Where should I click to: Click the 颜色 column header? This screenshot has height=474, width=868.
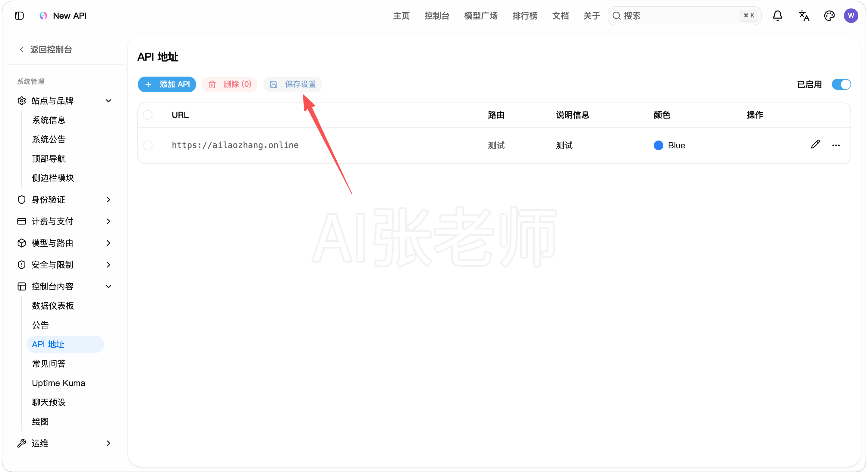click(662, 115)
